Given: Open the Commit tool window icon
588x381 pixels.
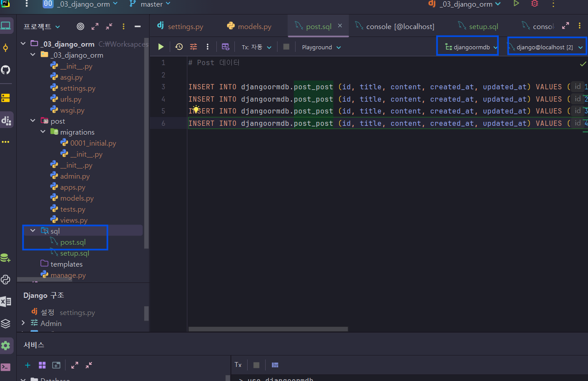Looking at the screenshot, I should (6, 48).
